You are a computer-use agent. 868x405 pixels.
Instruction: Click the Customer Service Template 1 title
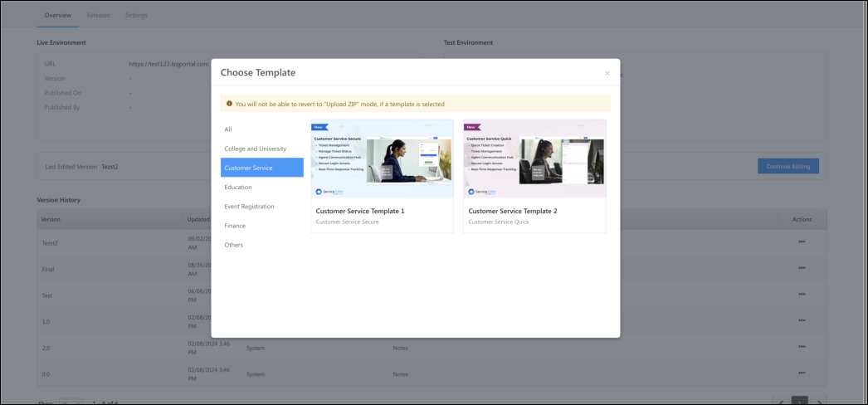coord(360,211)
